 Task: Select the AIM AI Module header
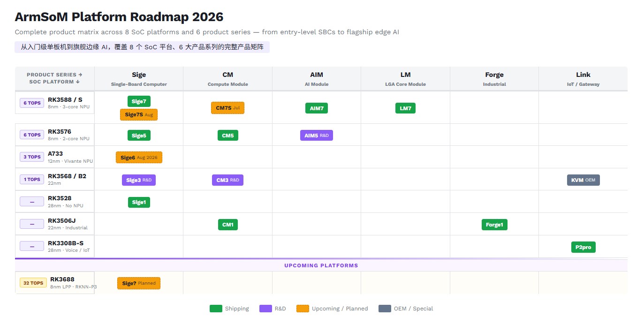tap(317, 79)
